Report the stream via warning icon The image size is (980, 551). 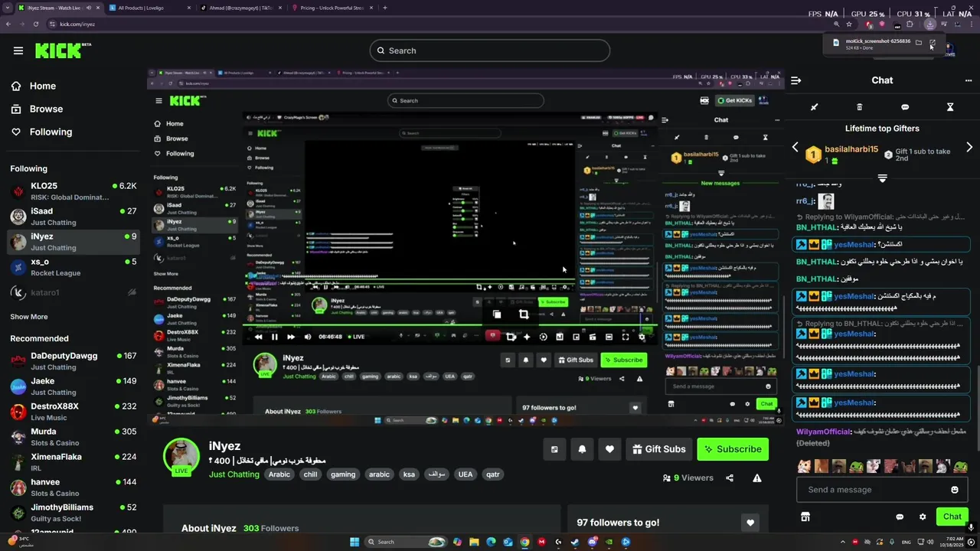757,478
